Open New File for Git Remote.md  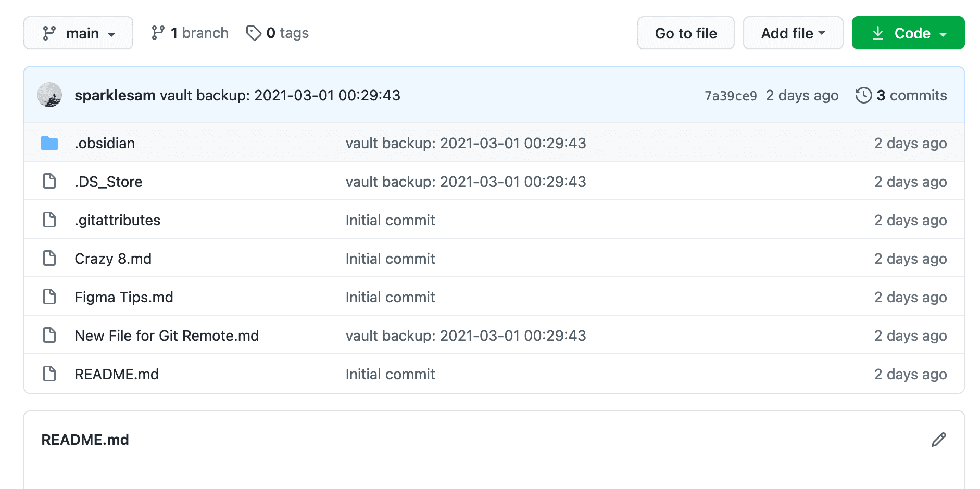pyautogui.click(x=167, y=336)
